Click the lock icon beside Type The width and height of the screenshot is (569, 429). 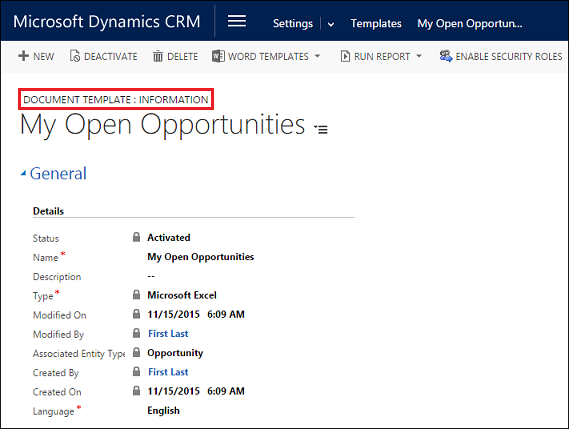pyautogui.click(x=136, y=295)
